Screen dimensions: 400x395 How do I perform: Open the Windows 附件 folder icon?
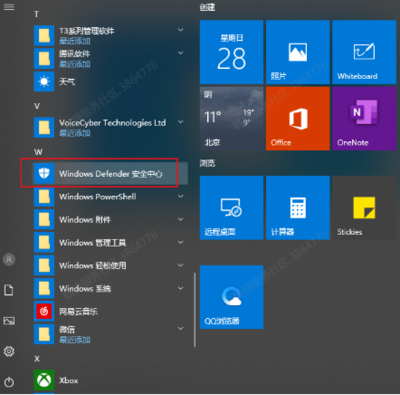tap(44, 219)
